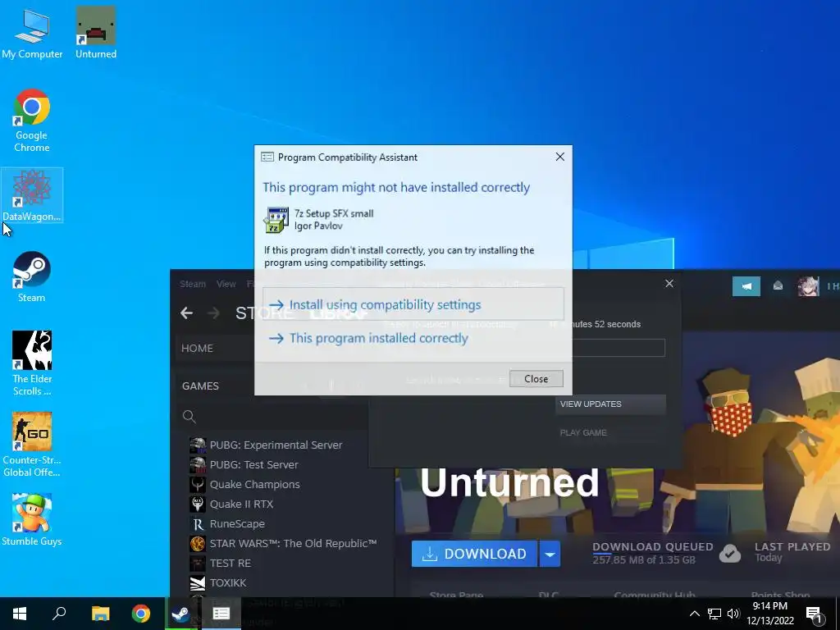Click the cloud sync status icon
Viewport: 840px width, 630px height.
[x=729, y=554]
